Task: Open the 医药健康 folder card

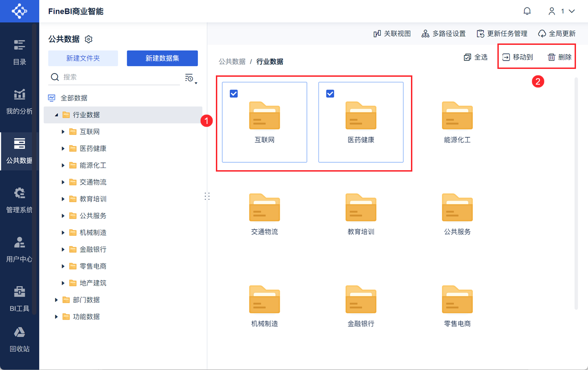Action: [x=361, y=122]
